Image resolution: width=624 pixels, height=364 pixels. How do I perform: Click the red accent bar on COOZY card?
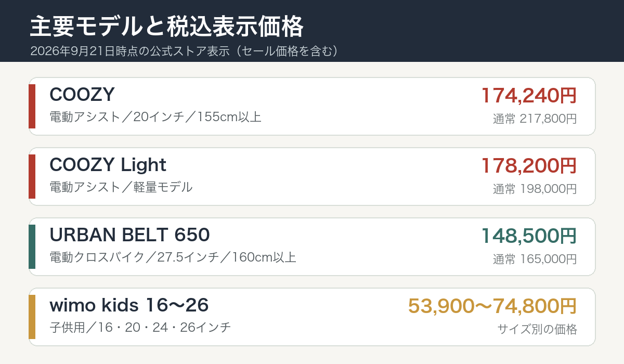click(32, 106)
